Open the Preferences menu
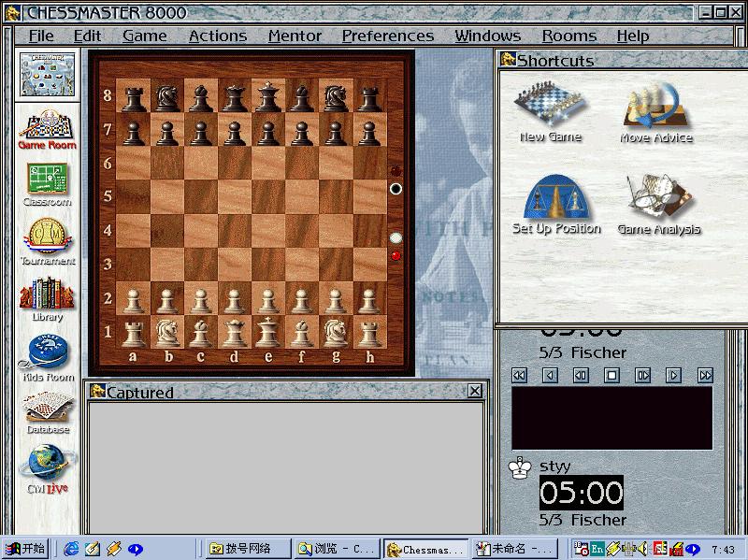The height and width of the screenshot is (560, 748). coord(388,36)
